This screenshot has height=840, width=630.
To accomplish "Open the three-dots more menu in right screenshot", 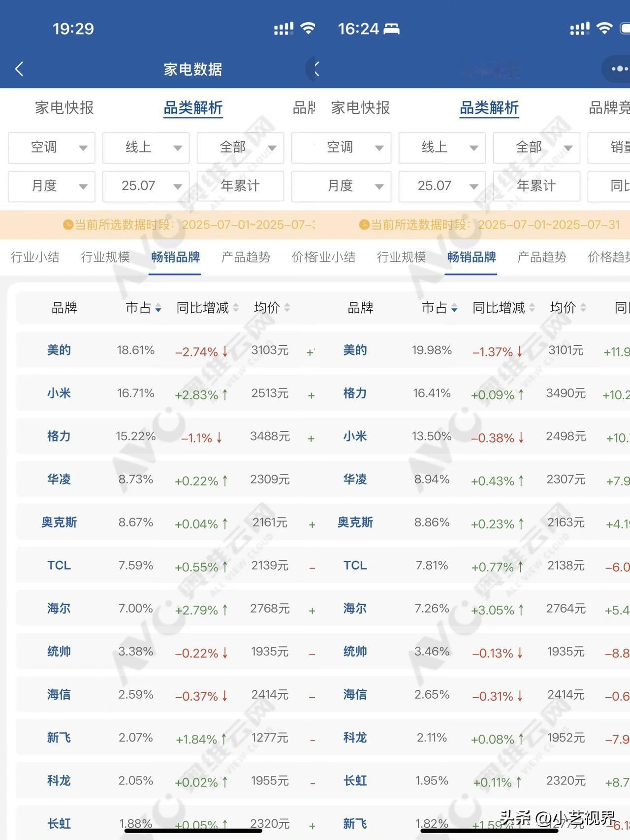I will (619, 69).
